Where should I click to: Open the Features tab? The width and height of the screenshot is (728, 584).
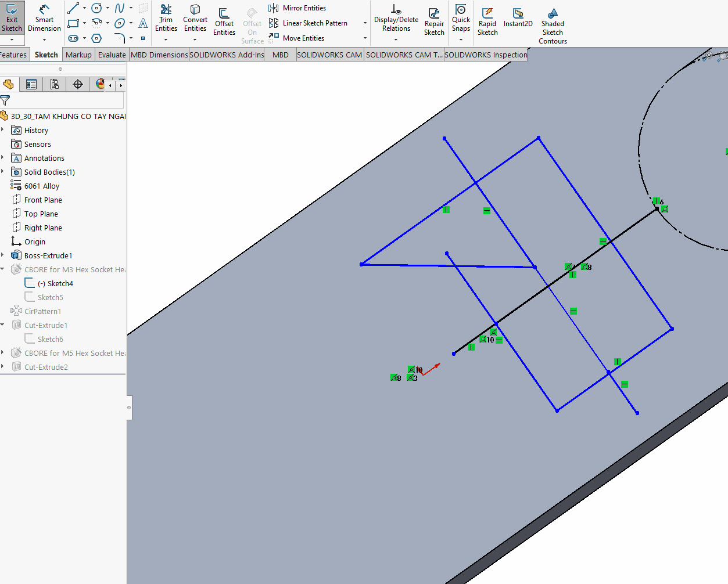coord(13,55)
